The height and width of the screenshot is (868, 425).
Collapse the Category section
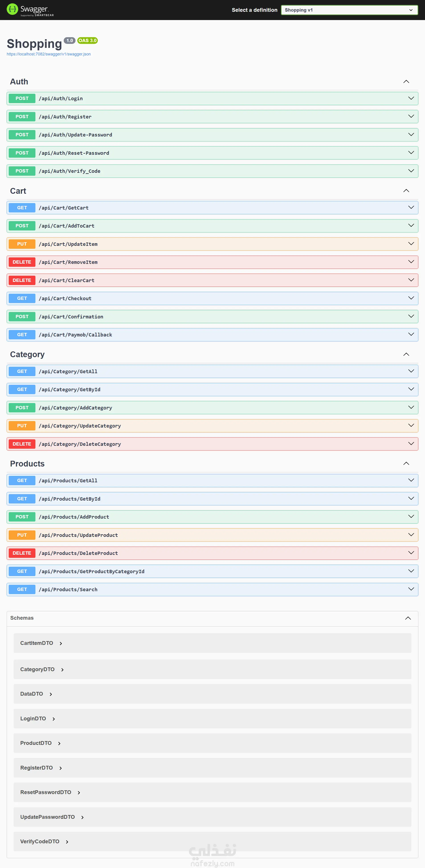[x=406, y=354]
